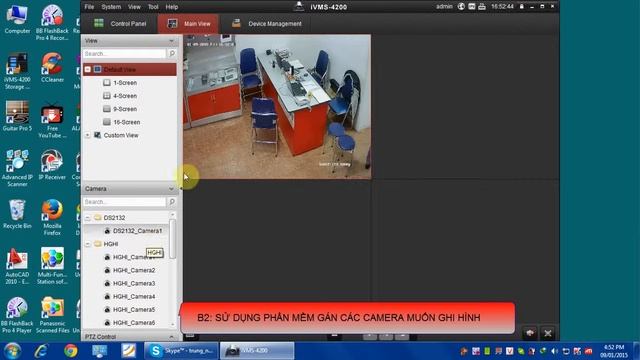
Task: Click the camera list scrollbar
Action: (x=172, y=239)
